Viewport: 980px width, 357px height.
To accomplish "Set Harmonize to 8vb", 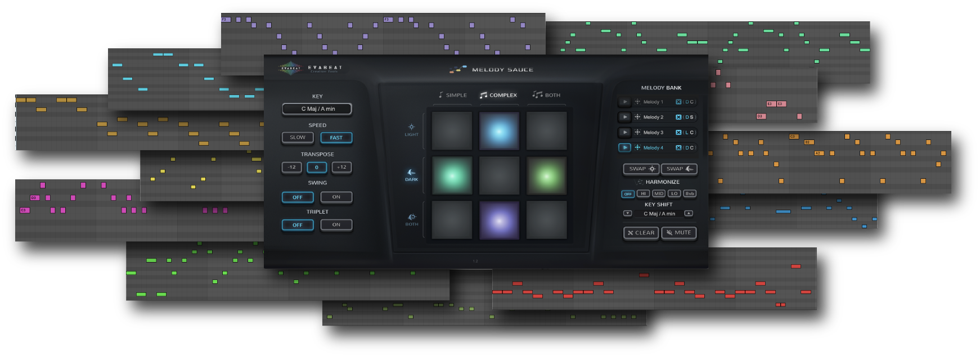I will 690,193.
